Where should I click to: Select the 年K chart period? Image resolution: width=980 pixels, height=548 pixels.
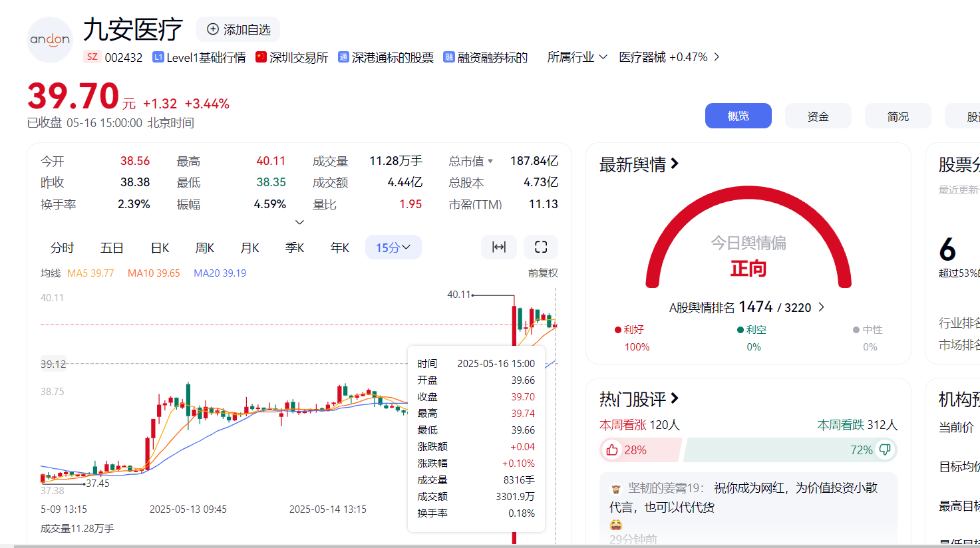[x=340, y=247]
